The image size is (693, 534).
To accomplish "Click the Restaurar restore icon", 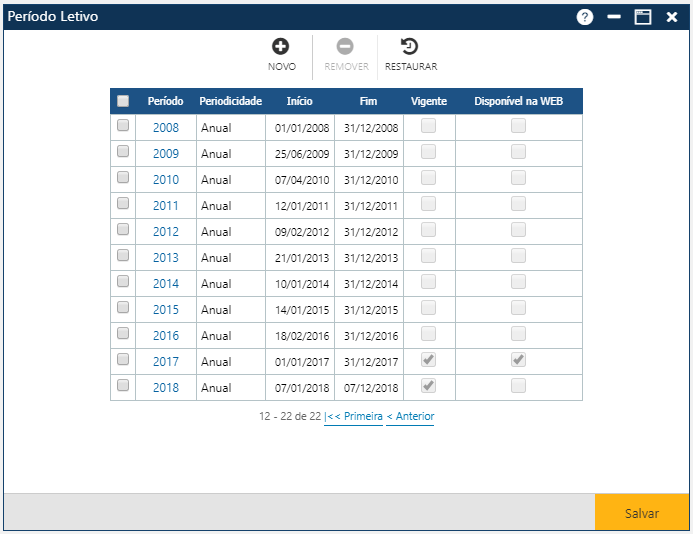I will (410, 46).
